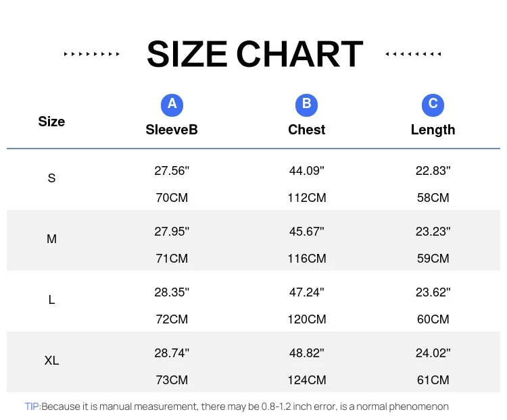Image resolution: width=507 pixels, height=420 pixels.
Task: Click the M size row label
Action: (x=51, y=239)
